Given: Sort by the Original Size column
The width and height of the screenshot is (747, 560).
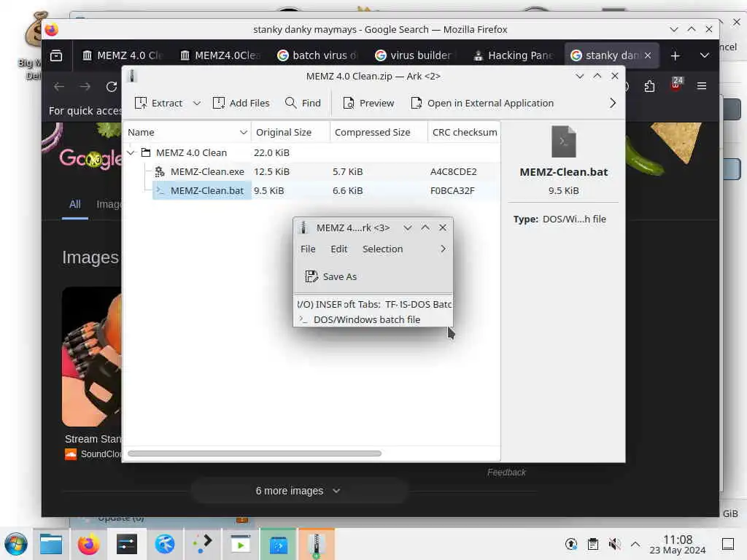Looking at the screenshot, I should (x=290, y=133).
